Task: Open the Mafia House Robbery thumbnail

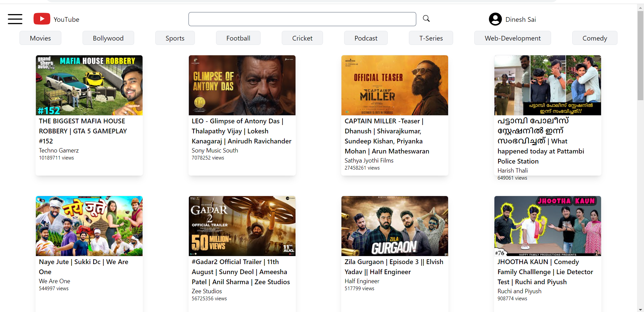Action: click(89, 85)
